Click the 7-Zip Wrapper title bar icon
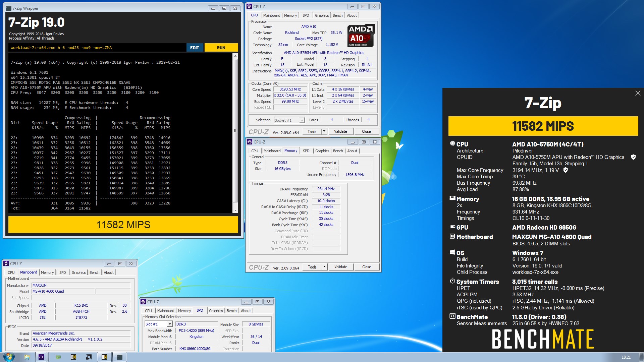Image resolution: width=644 pixels, height=362 pixels. (x=9, y=8)
